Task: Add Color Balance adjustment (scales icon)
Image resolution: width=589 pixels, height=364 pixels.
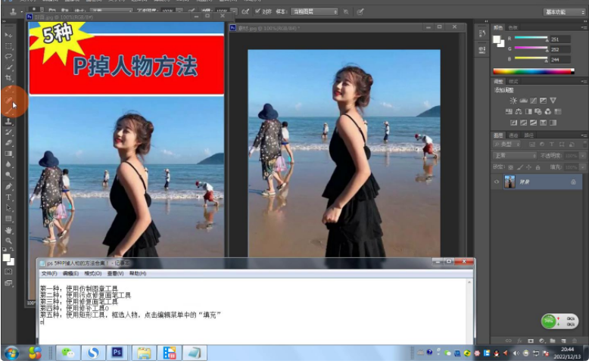Action: click(519, 111)
